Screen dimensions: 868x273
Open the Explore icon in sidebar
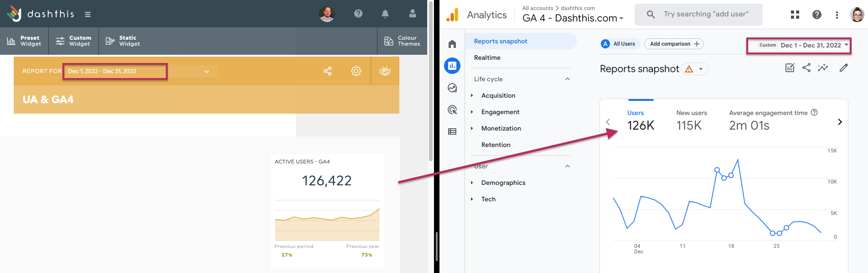(452, 88)
